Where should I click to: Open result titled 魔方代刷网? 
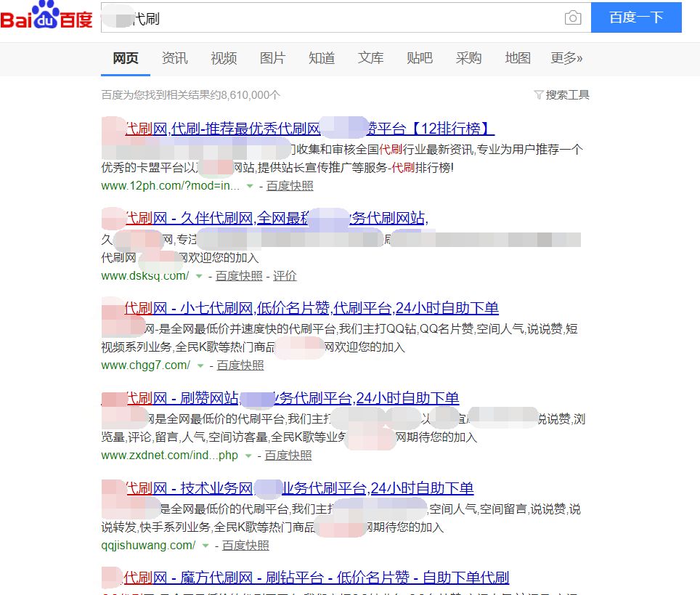coord(306,578)
